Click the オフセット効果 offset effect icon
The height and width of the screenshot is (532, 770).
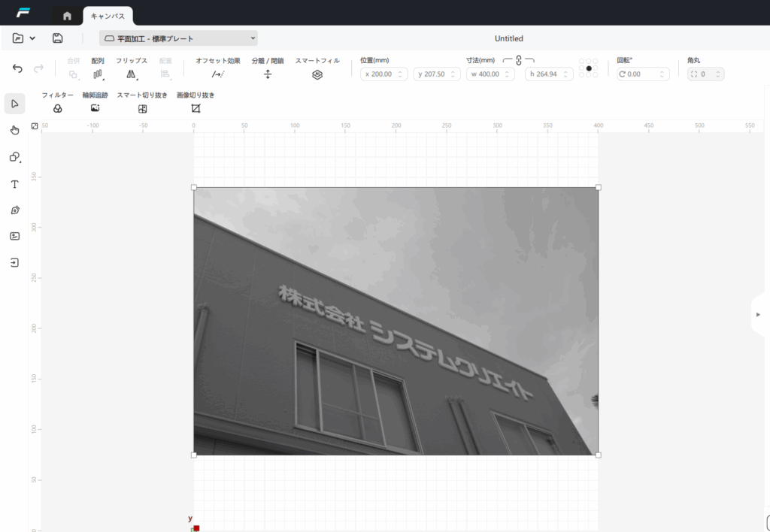218,74
